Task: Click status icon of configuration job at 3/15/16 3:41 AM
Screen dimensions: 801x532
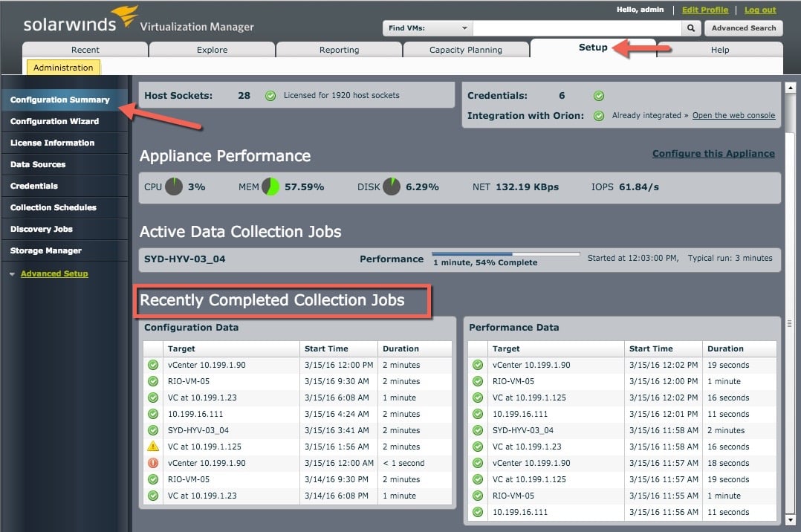Action: 153,430
